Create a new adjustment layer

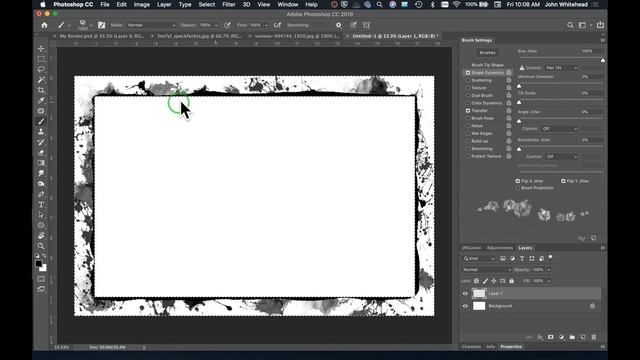tap(562, 337)
